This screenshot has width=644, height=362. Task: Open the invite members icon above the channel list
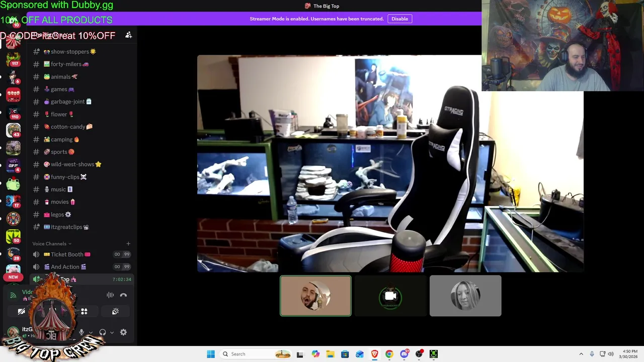(128, 35)
